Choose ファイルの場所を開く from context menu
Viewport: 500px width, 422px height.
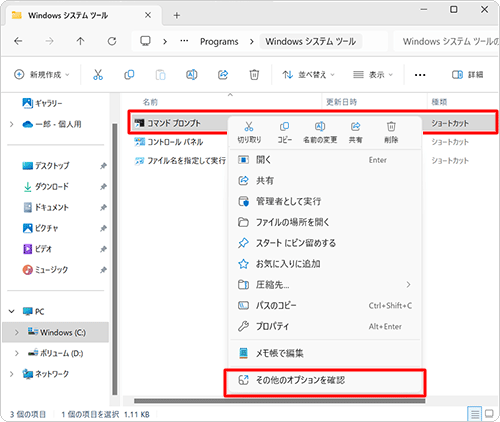(325, 222)
